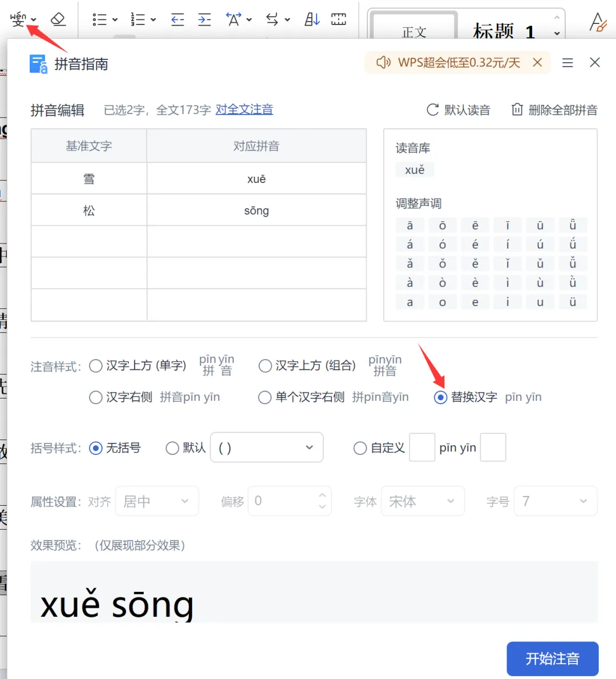Click the 开始注音 button
The height and width of the screenshot is (679, 616).
pos(552,658)
